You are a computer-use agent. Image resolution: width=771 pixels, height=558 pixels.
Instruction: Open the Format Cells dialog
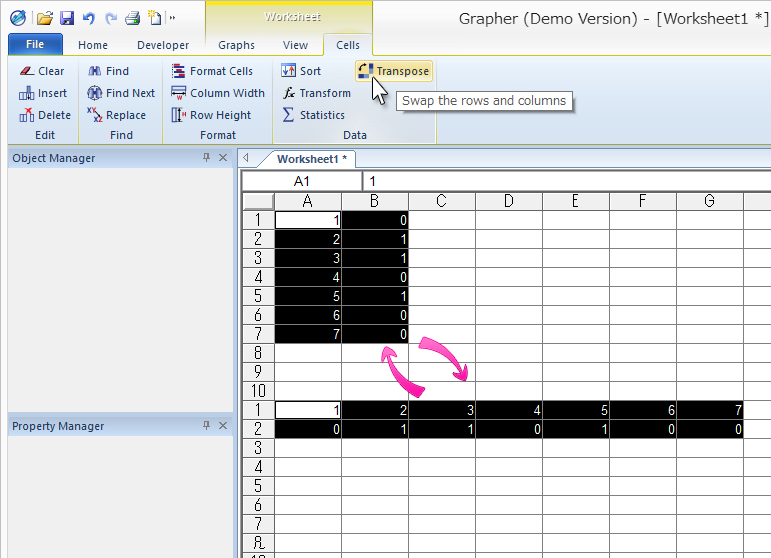[x=179, y=71]
